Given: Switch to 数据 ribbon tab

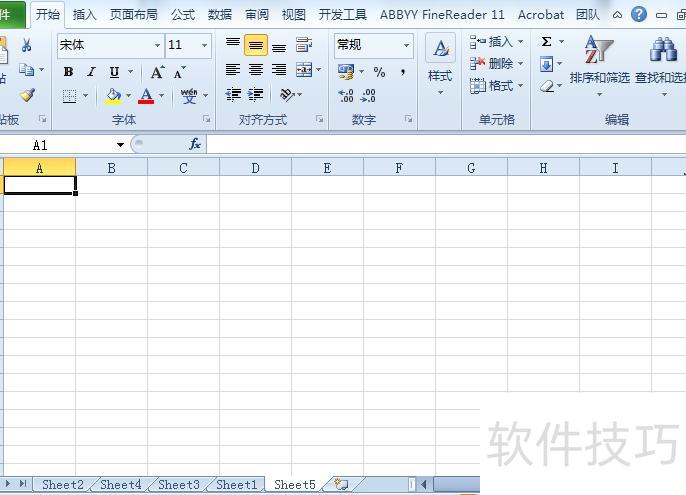Looking at the screenshot, I should (x=220, y=15).
